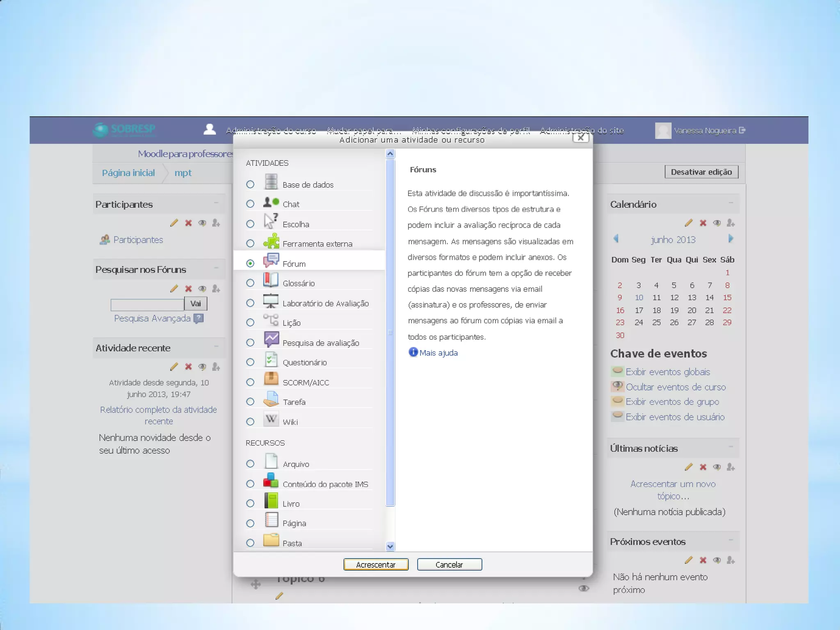
Task: Click the Livro green book icon
Action: click(x=271, y=501)
